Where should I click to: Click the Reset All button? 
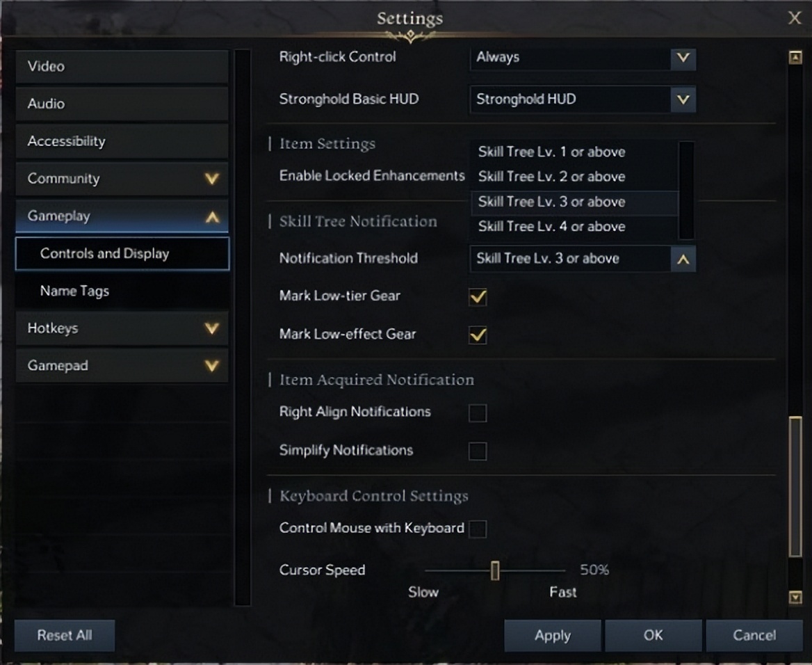point(64,635)
